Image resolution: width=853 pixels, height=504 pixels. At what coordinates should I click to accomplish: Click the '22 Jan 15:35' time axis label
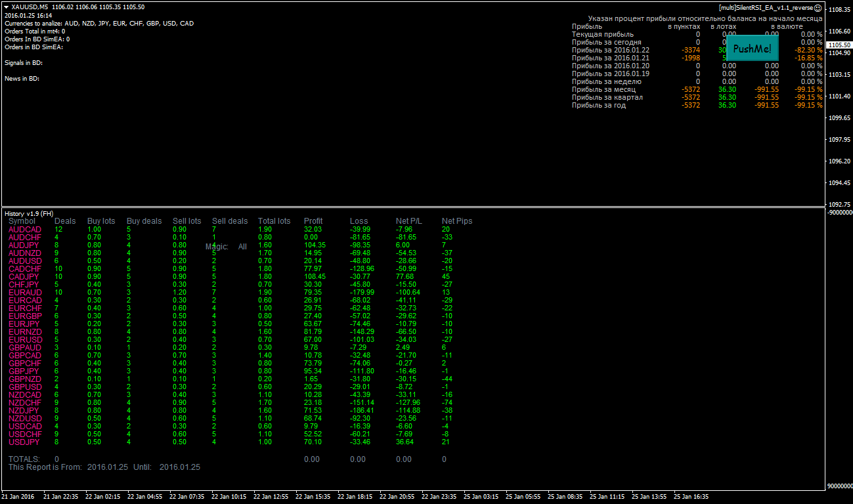(313, 496)
